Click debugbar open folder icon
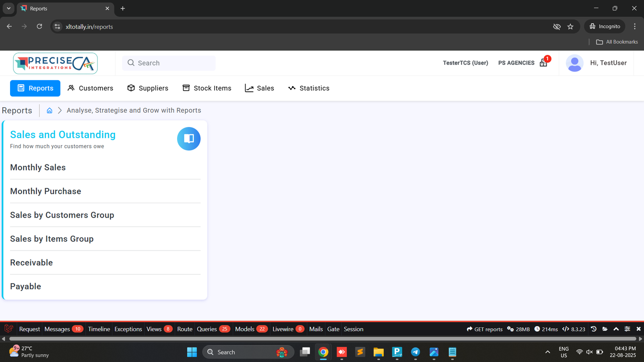 click(x=605, y=329)
